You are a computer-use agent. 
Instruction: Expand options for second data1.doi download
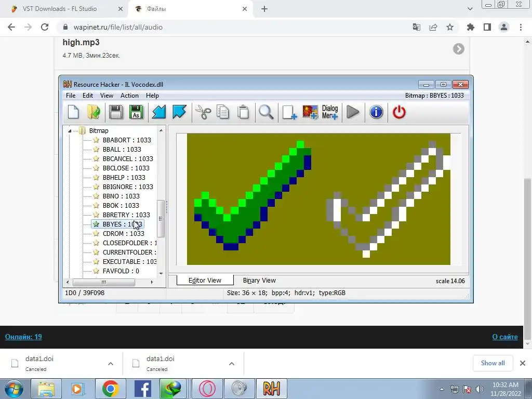tap(232, 364)
